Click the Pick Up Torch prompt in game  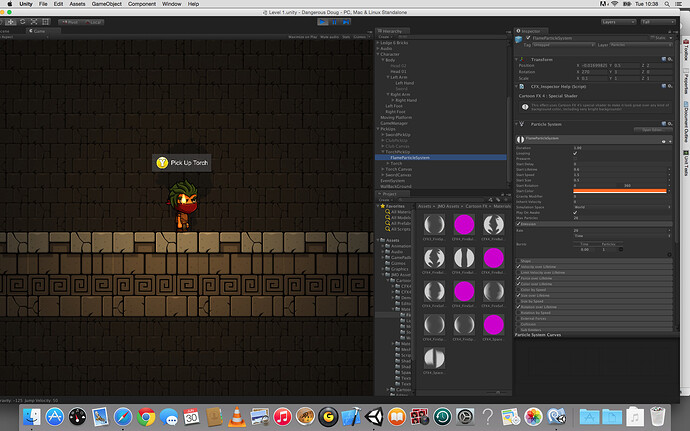182,163
